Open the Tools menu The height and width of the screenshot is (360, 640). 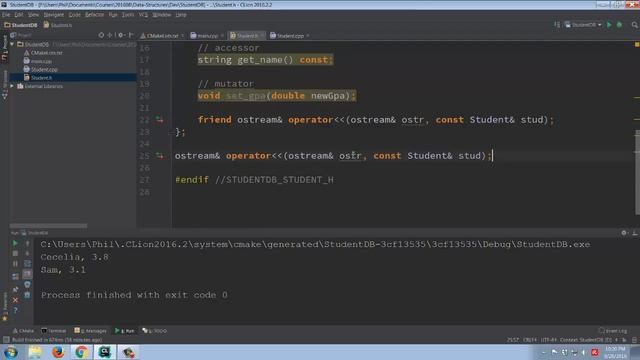click(x=128, y=15)
